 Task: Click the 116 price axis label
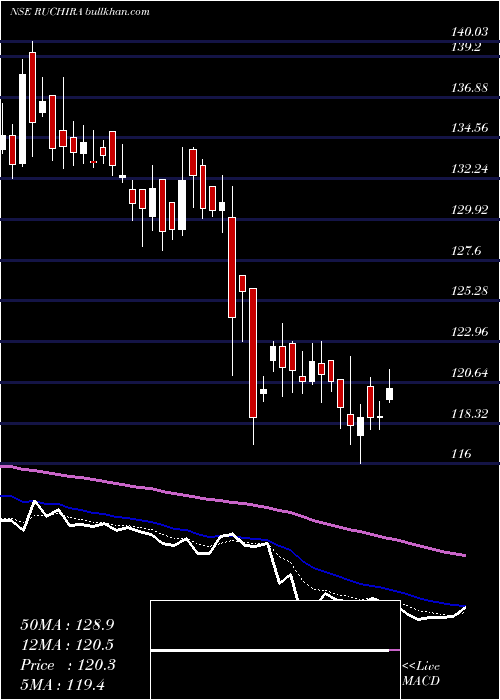[x=461, y=454]
